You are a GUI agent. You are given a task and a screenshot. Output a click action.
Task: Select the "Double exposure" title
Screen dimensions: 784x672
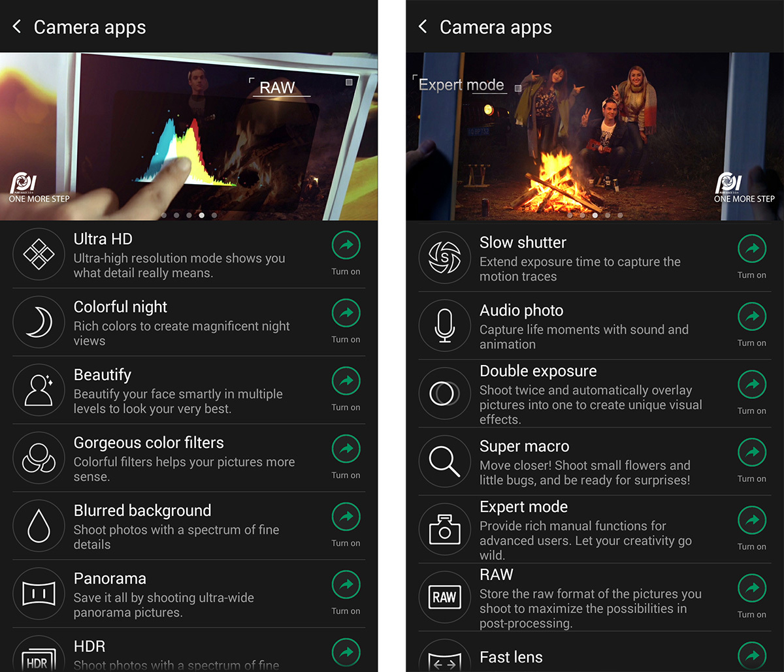point(538,371)
